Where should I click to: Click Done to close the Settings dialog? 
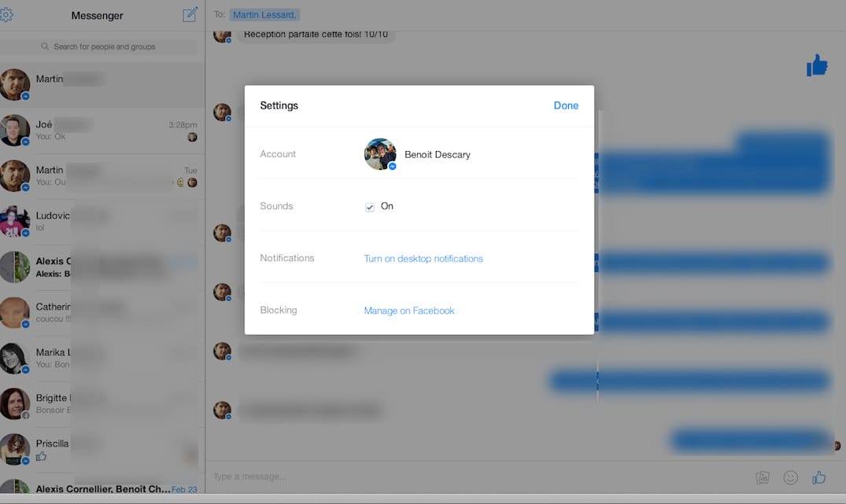point(566,105)
